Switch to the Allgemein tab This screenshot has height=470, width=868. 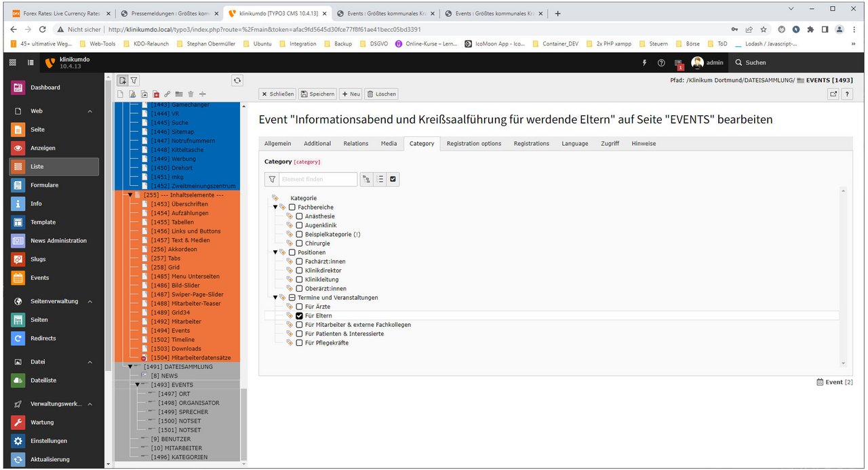[x=278, y=144]
